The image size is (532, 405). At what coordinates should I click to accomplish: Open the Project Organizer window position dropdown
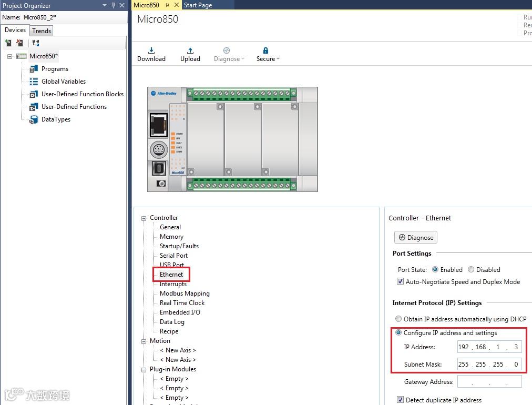[x=105, y=5]
